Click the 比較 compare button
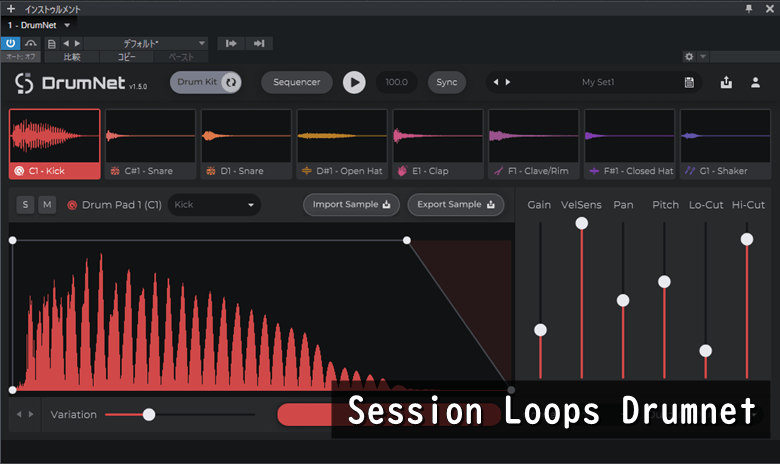The width and height of the screenshot is (780, 464). (72, 57)
